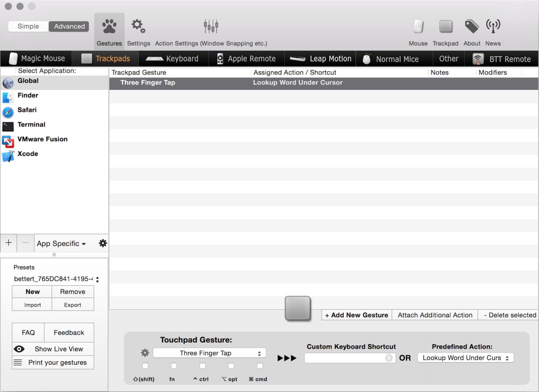
Task: Select the Global application entry
Action: coord(54,83)
